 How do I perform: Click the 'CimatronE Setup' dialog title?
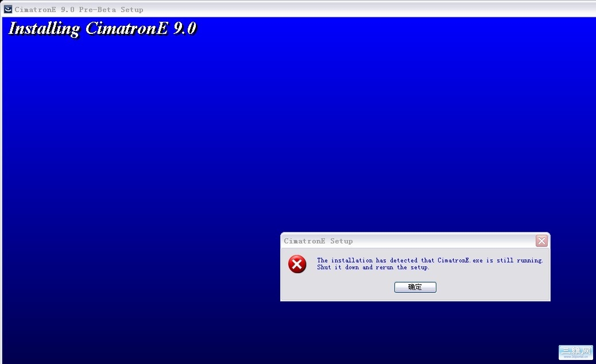tap(318, 241)
